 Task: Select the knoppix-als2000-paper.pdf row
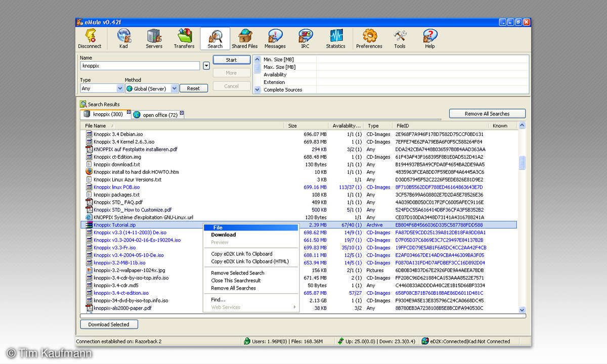pyautogui.click(x=299, y=308)
